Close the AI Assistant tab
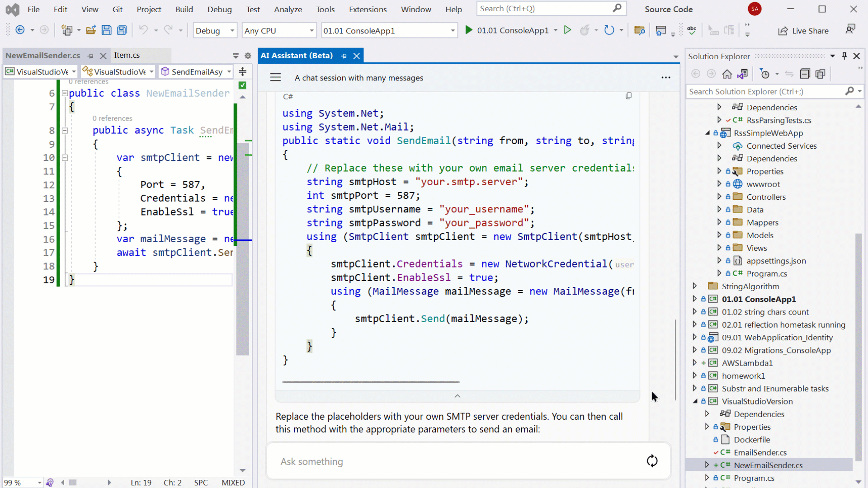The image size is (868, 488). (357, 56)
